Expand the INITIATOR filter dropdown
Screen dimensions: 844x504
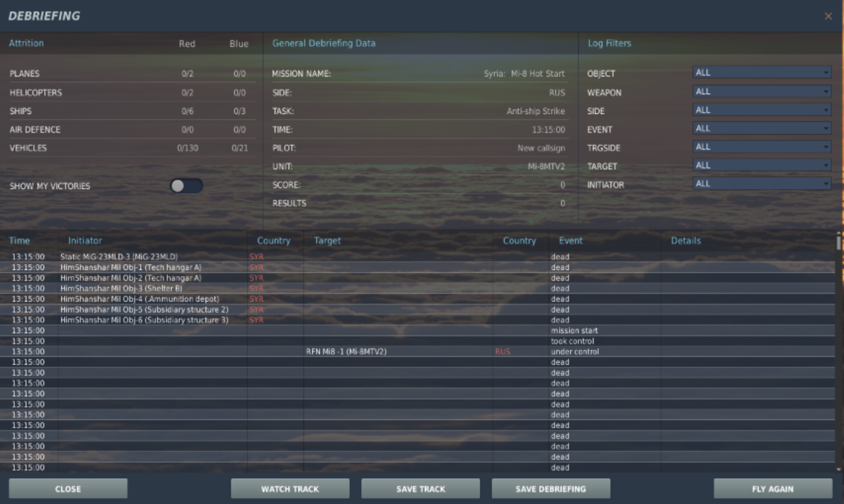click(x=762, y=183)
